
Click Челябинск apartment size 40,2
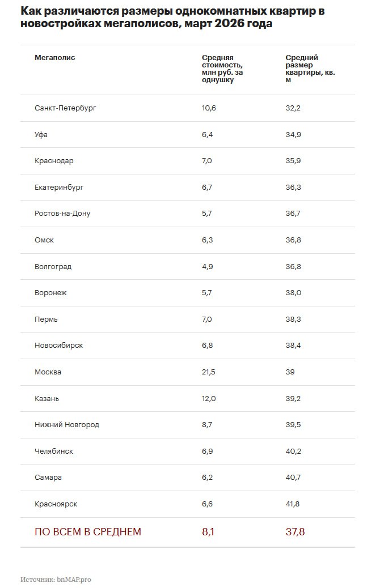(x=293, y=451)
